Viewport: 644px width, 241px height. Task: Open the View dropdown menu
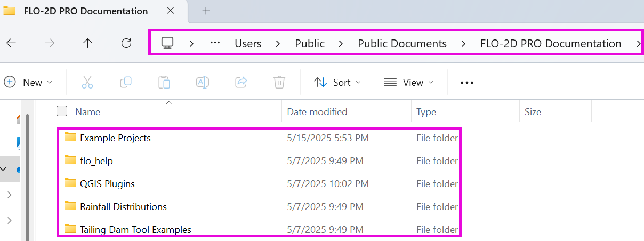(408, 82)
